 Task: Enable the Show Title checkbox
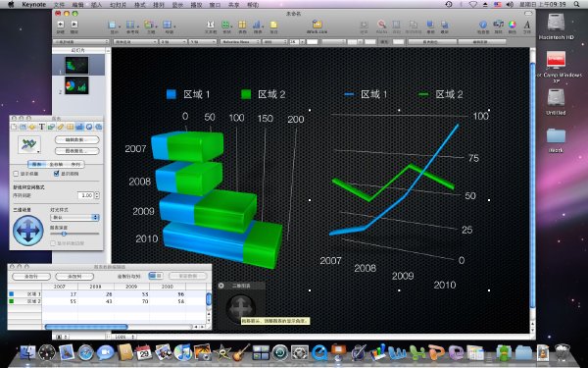(x=16, y=174)
